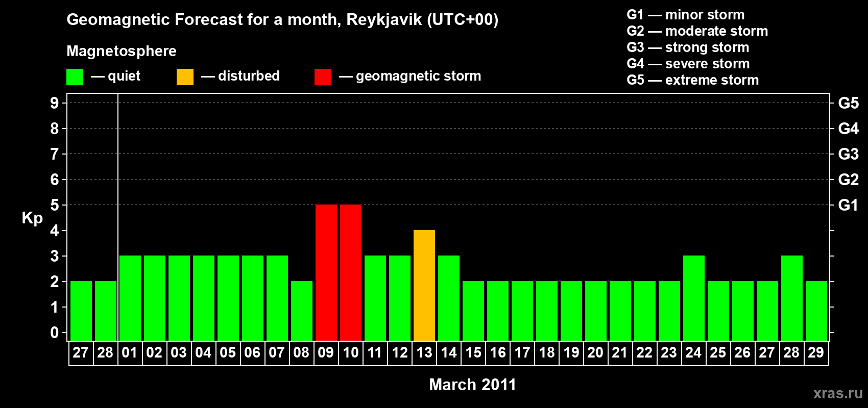Click the 'Magnetosphere' heading
Screen dimensions: 868x408
click(122, 51)
